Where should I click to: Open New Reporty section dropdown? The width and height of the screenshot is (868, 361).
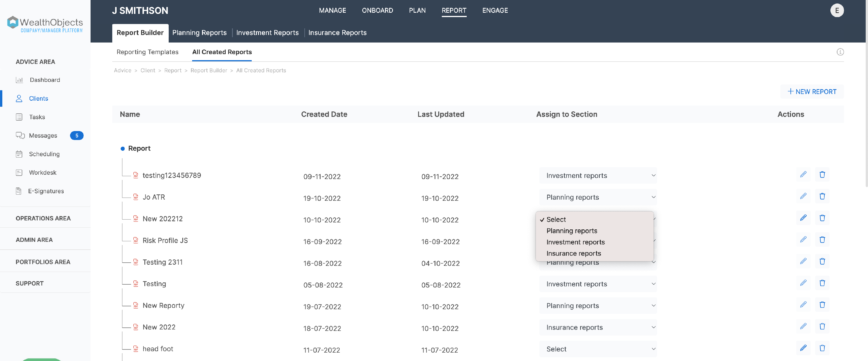click(x=598, y=306)
